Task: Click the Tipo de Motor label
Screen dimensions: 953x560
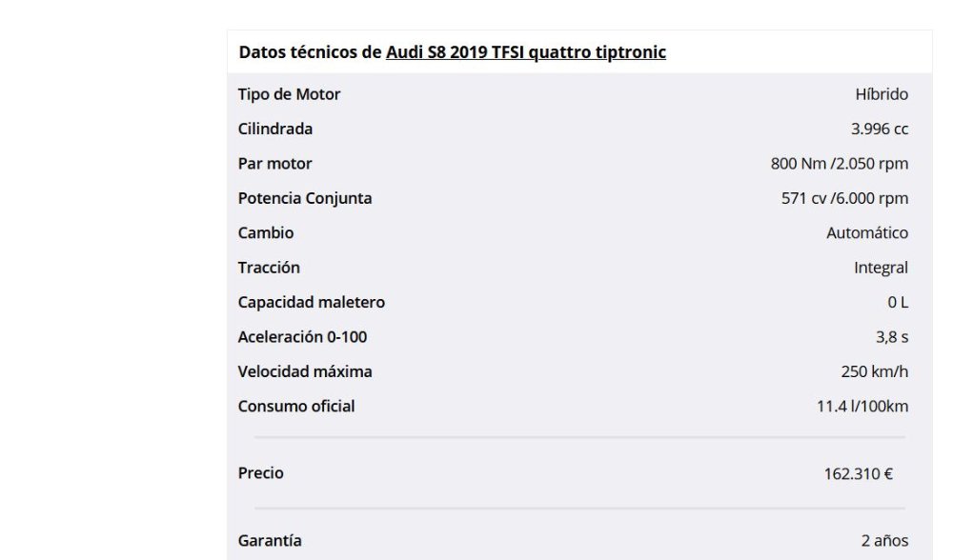Action: [289, 94]
